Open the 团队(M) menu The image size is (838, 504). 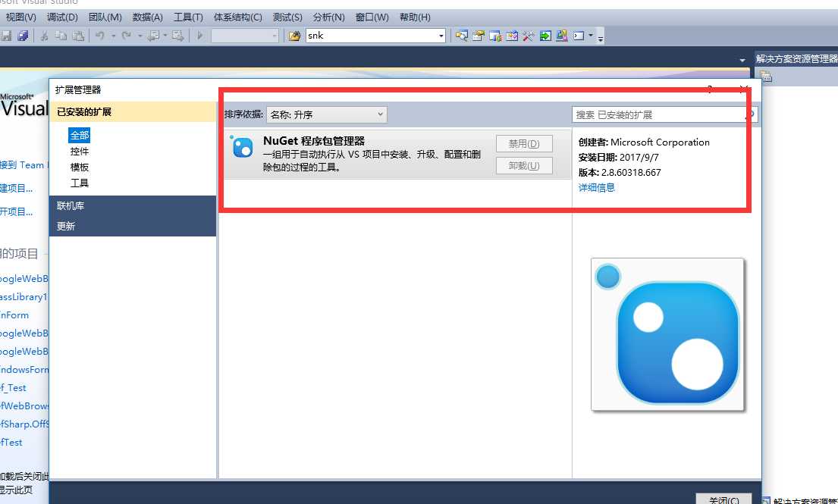click(x=105, y=17)
